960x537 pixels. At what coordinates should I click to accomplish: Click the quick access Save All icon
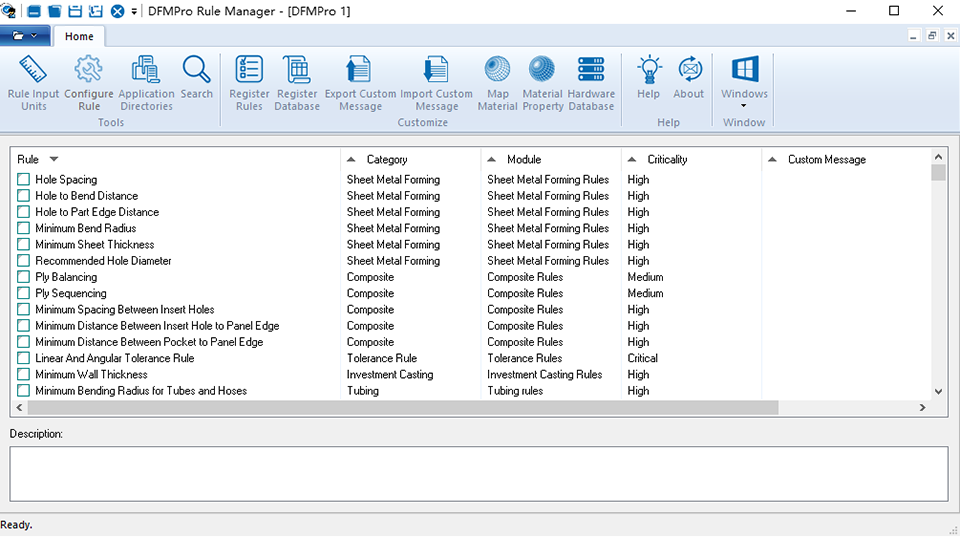point(96,11)
